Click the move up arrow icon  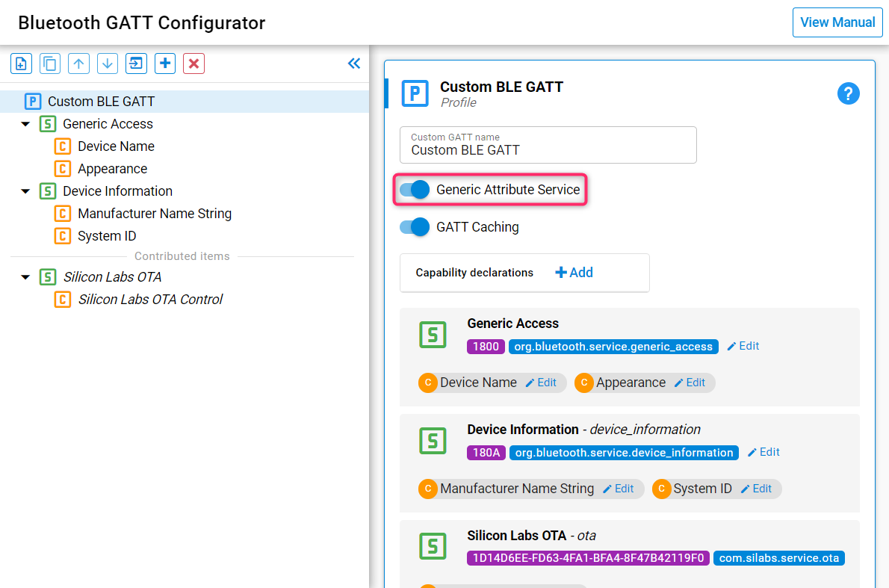tap(78, 64)
